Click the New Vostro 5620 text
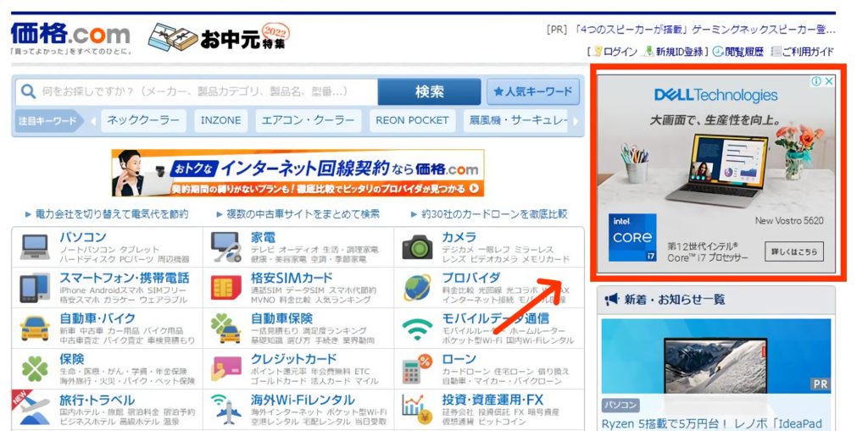 (789, 221)
